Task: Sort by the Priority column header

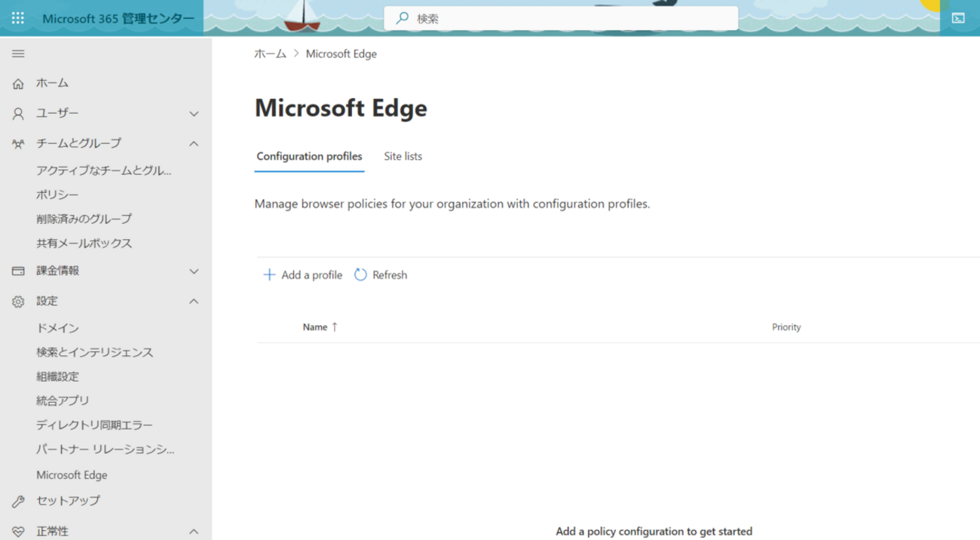Action: tap(786, 327)
